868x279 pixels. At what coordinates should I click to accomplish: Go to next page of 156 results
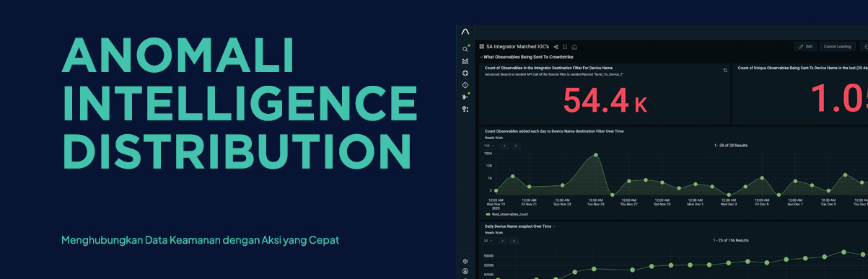514,240
